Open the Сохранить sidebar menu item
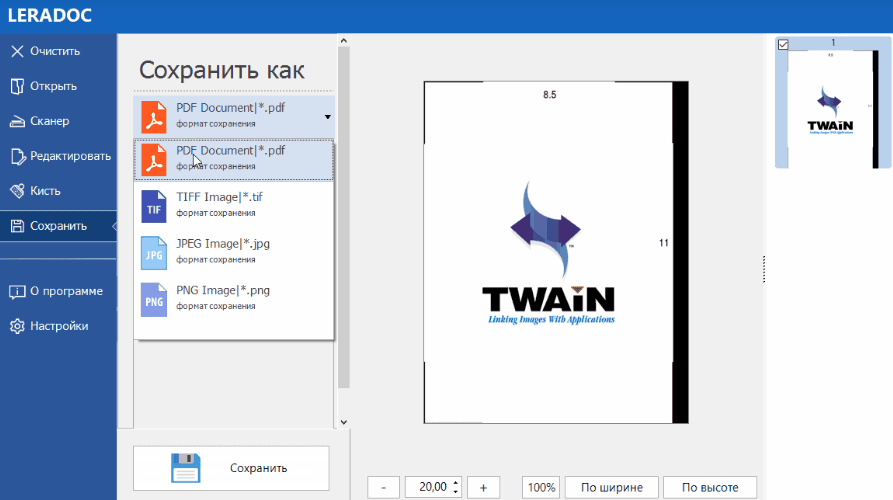The image size is (893, 500). coord(58,226)
